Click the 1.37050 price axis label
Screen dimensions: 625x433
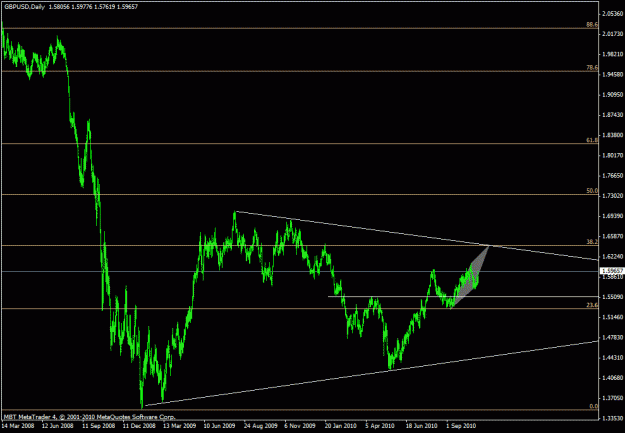pos(613,398)
